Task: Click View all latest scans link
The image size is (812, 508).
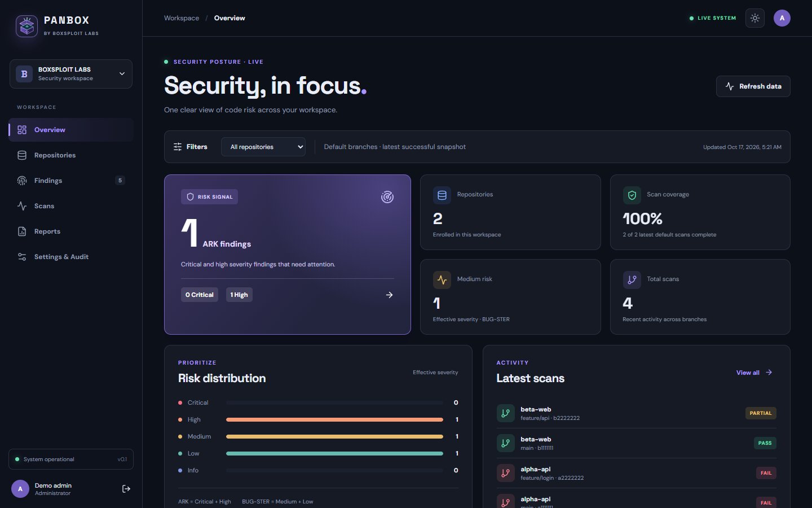Action: [754, 373]
